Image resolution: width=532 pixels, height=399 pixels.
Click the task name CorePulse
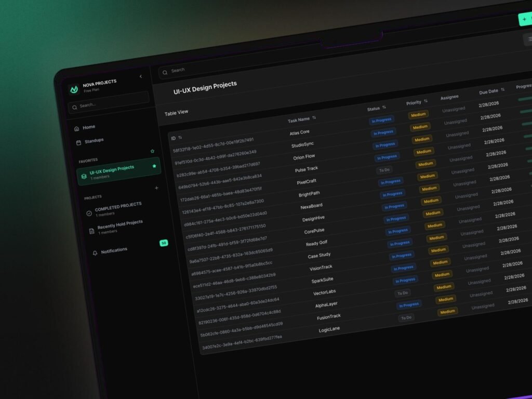click(x=314, y=231)
